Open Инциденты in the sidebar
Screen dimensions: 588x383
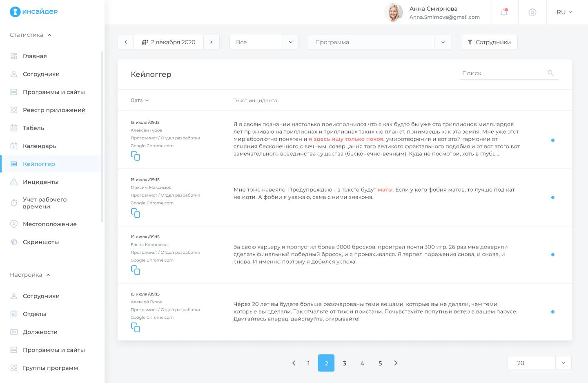(40, 182)
